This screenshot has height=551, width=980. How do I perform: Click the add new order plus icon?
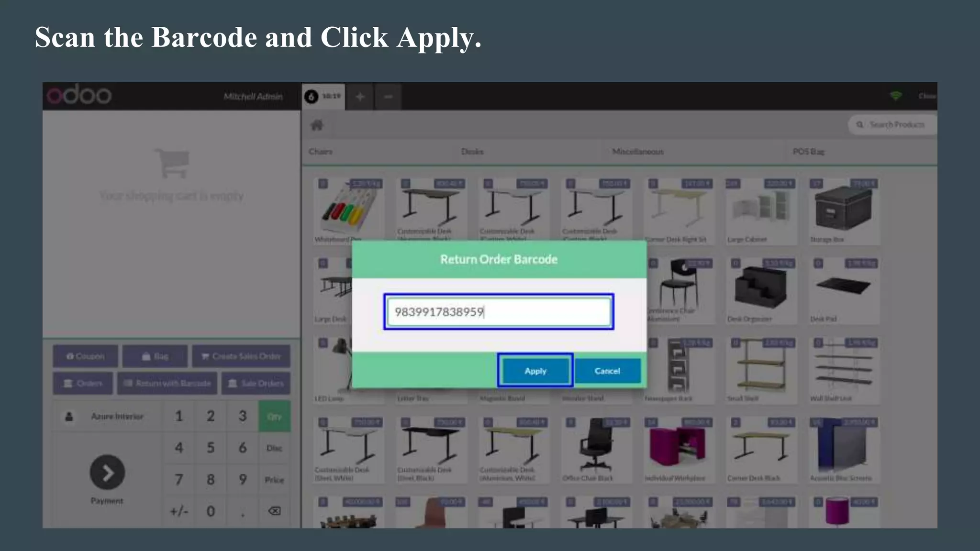(360, 97)
